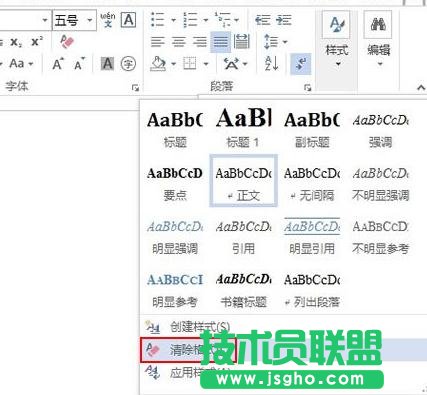Increase font size with grow font icon
Viewport: 427px width, 395px height.
(x=58, y=64)
